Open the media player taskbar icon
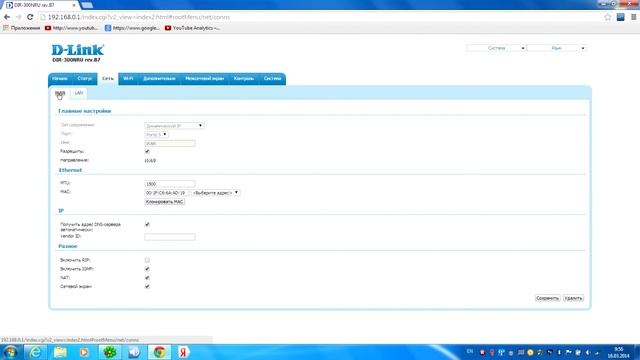 pos(84,352)
